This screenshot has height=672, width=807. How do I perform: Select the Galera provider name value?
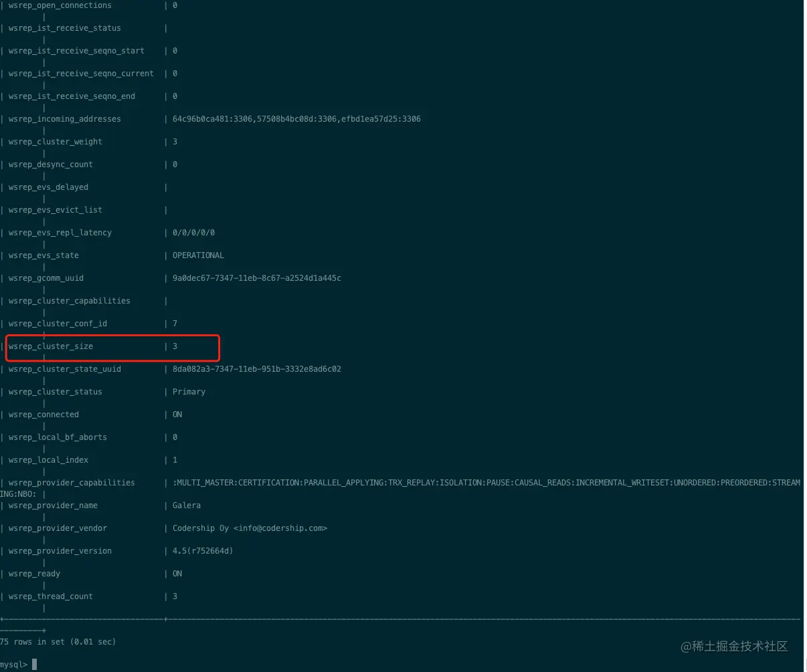(x=187, y=506)
